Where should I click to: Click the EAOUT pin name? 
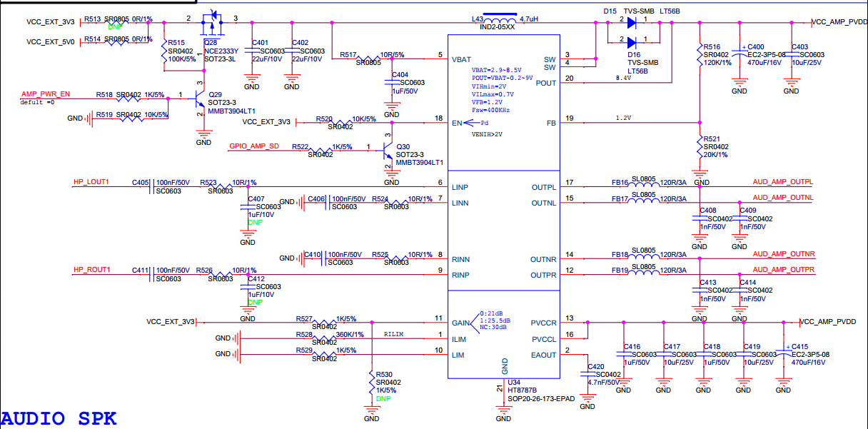(544, 355)
